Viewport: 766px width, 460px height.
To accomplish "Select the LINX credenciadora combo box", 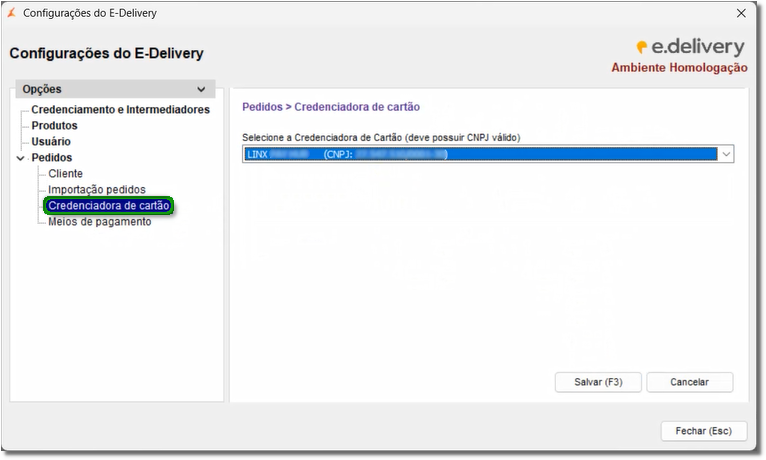I will [488, 154].
